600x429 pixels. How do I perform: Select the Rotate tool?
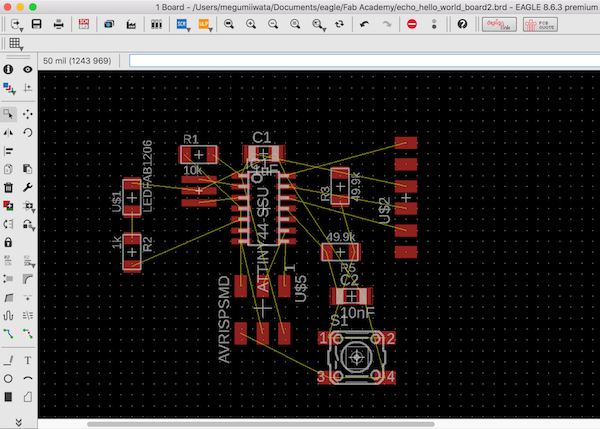(28, 132)
